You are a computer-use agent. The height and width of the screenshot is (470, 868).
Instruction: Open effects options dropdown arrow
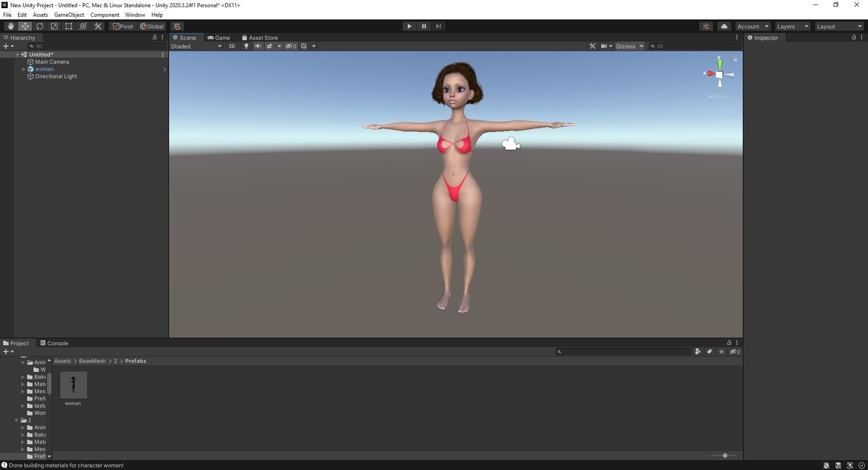(279, 46)
